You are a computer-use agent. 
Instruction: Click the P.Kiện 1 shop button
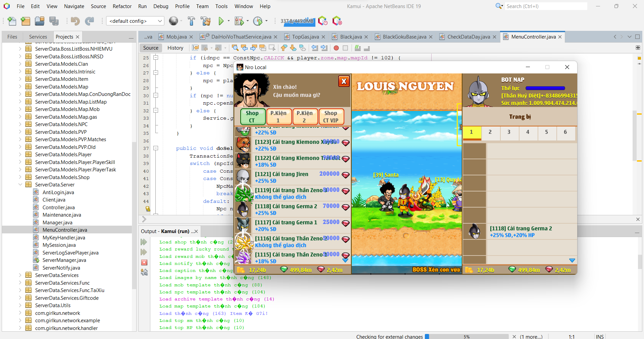pos(278,117)
